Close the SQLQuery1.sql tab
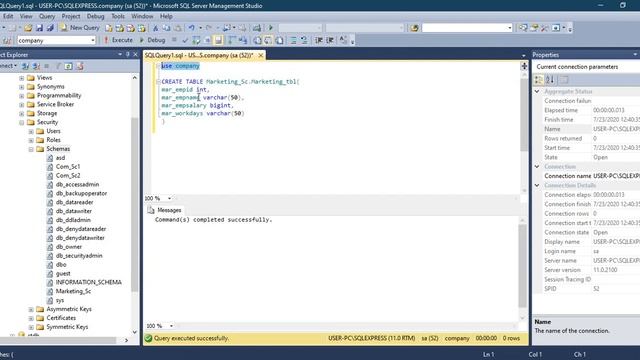 [x=260, y=55]
